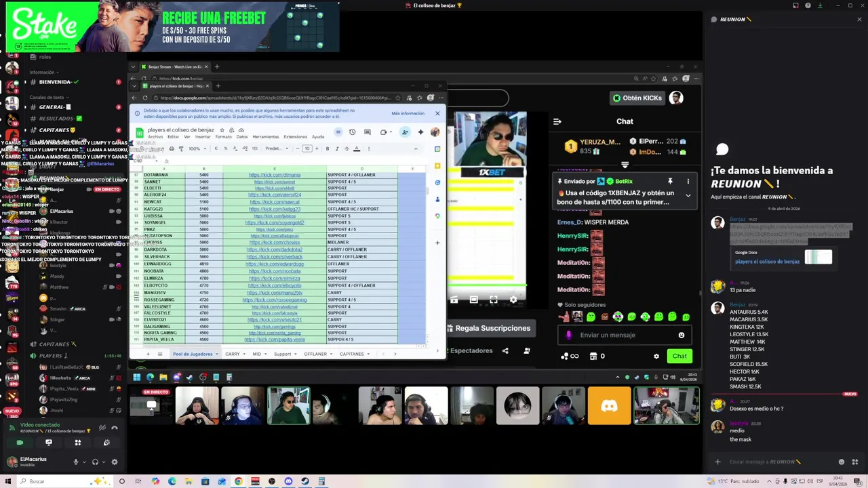Share your screen in Discord voice panel
Image resolution: width=868 pixels, height=488 pixels.
pos(49,443)
